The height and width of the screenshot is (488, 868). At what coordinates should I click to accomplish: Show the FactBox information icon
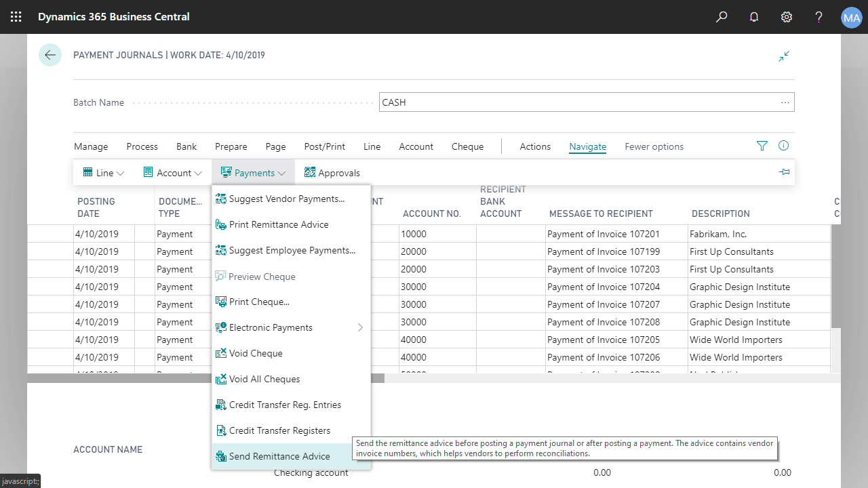coord(784,146)
